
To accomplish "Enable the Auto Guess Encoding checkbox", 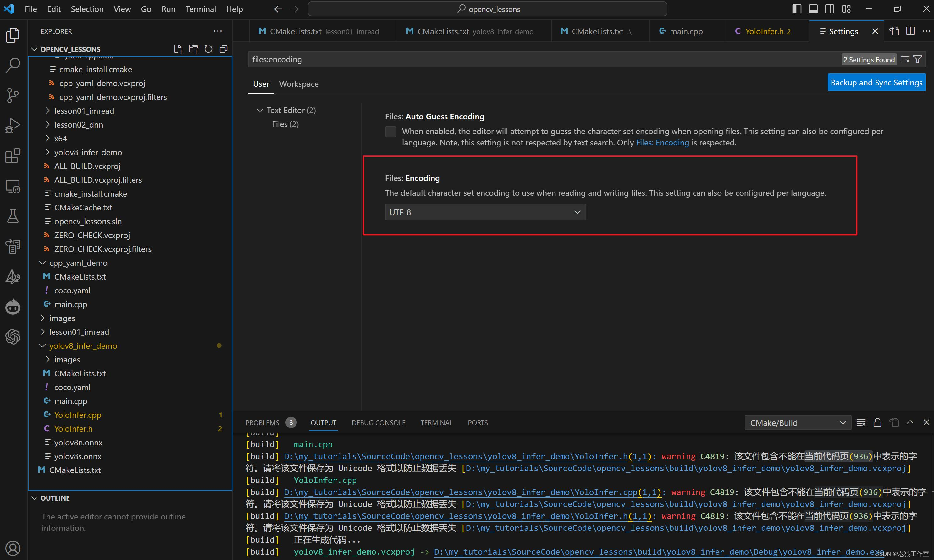I will (391, 132).
